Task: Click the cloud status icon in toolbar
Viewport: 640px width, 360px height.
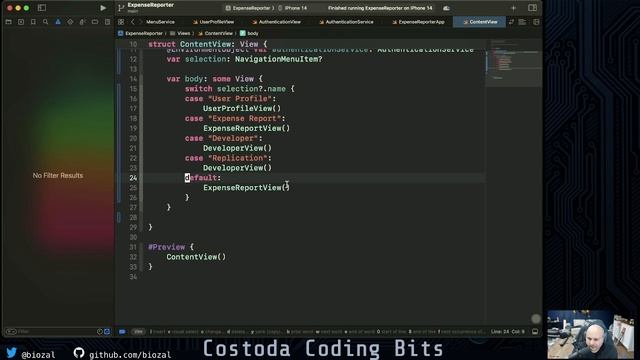Action: [446, 8]
